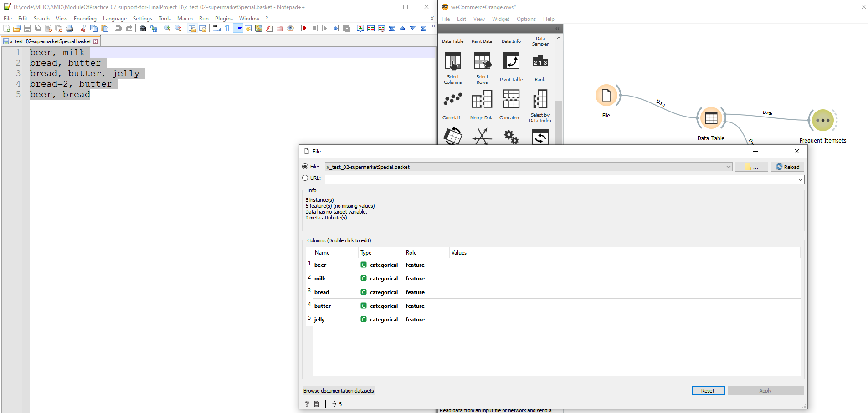This screenshot has height=413, width=868.
Task: Click the Reset button
Action: (708, 391)
